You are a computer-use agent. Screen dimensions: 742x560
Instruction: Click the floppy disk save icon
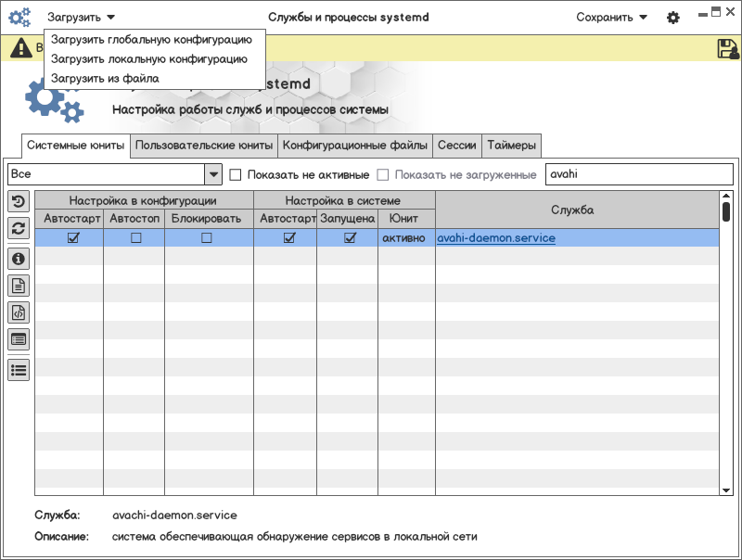click(x=727, y=49)
